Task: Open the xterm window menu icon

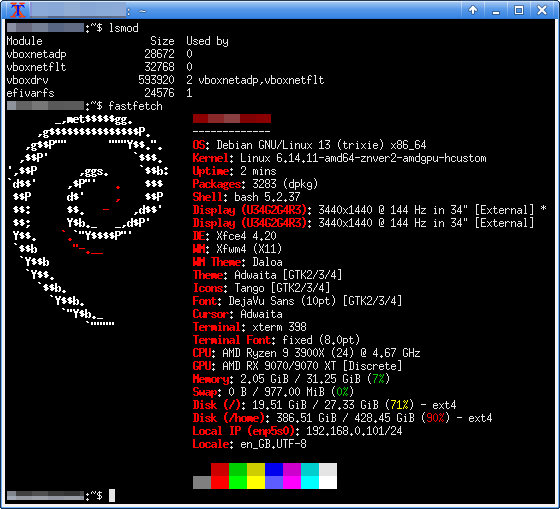Action: (18, 10)
